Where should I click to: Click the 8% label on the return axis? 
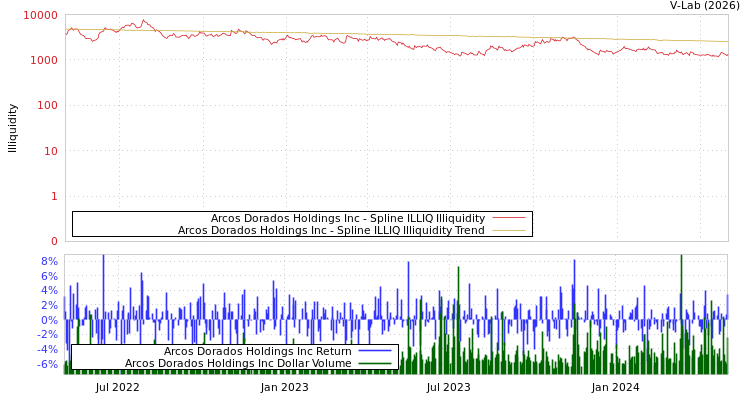point(49,262)
